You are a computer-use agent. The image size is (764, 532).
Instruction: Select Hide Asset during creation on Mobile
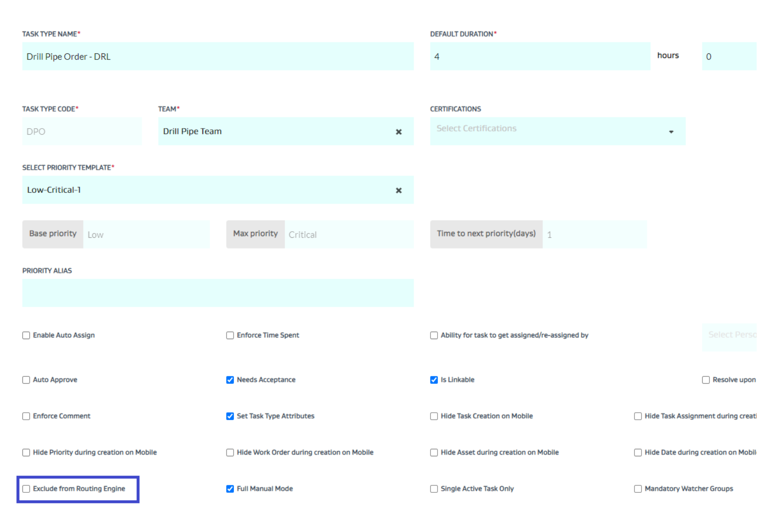tap(434, 453)
